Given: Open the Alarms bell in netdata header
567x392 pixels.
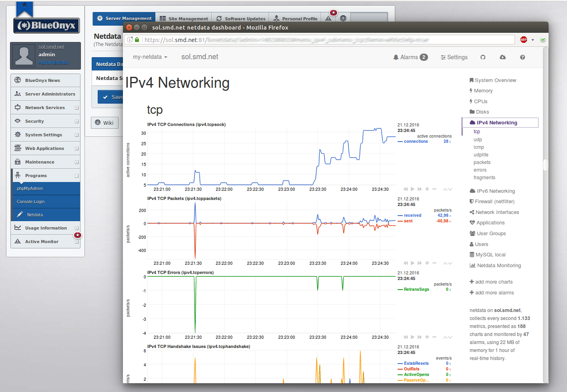Looking at the screenshot, I should click(410, 57).
